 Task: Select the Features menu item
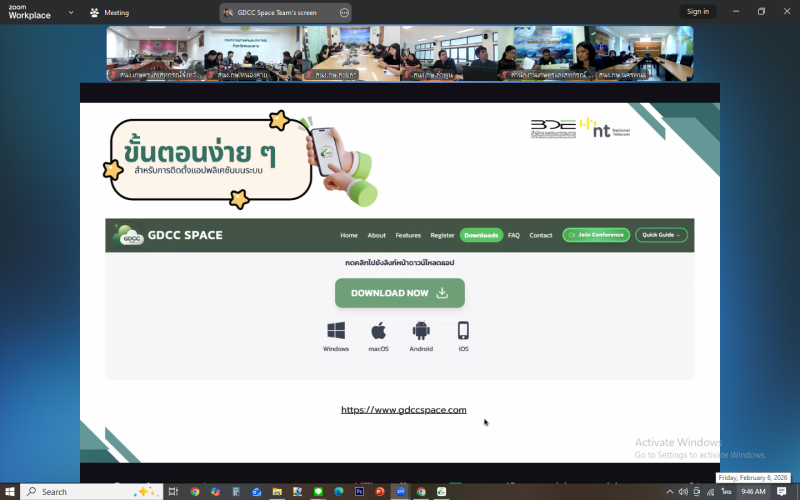click(408, 235)
